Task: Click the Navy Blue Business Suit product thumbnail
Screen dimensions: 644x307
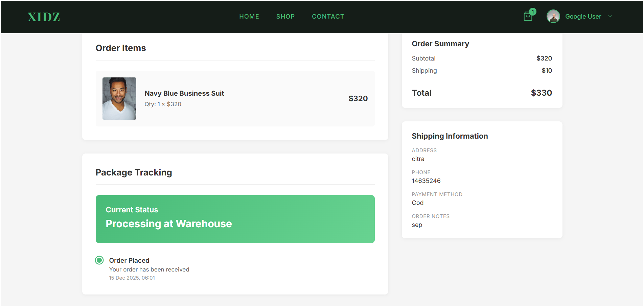Action: pos(119,98)
